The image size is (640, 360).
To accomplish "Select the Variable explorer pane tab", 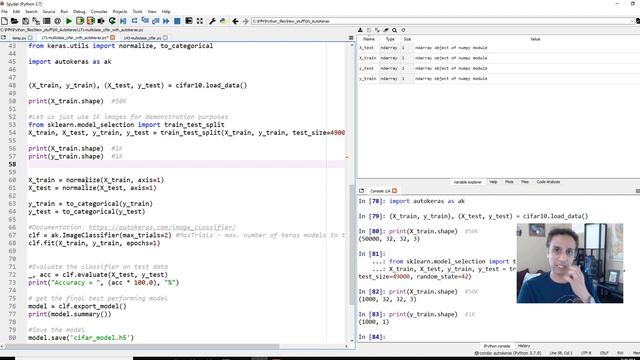I will [467, 182].
